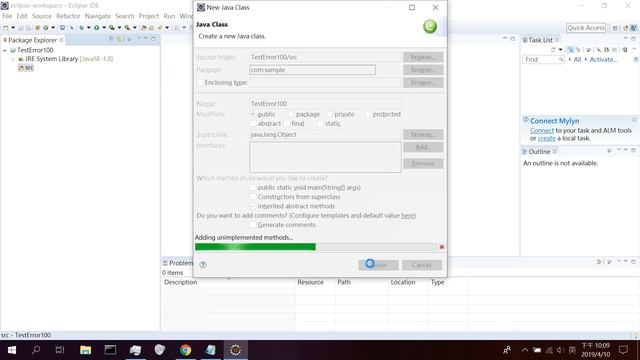The width and height of the screenshot is (640, 360).
Task: Click the New Java Package toolbar icon
Action: (x=37, y=28)
